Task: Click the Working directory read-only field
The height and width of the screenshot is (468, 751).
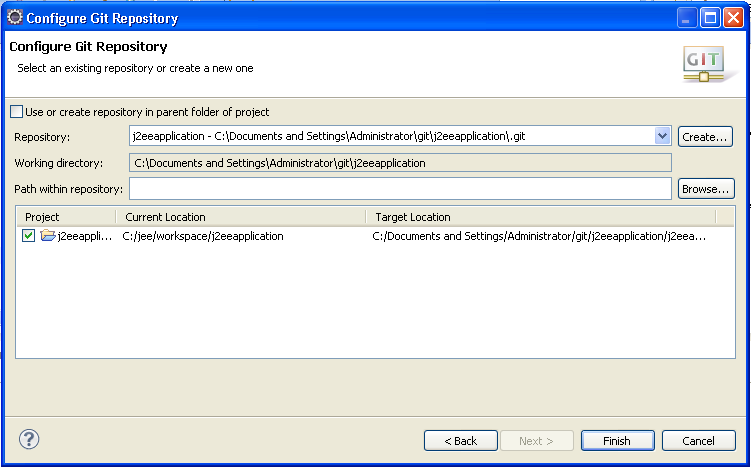Action: pyautogui.click(x=400, y=163)
